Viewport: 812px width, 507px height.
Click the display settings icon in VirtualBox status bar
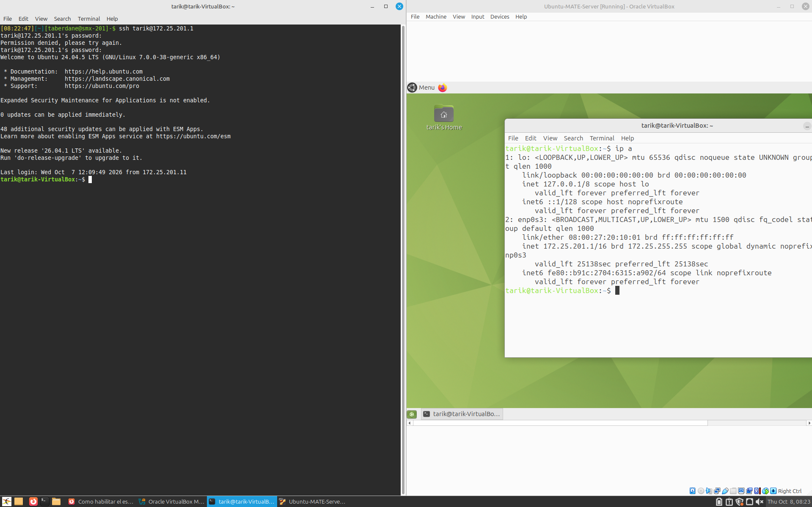[x=741, y=491]
